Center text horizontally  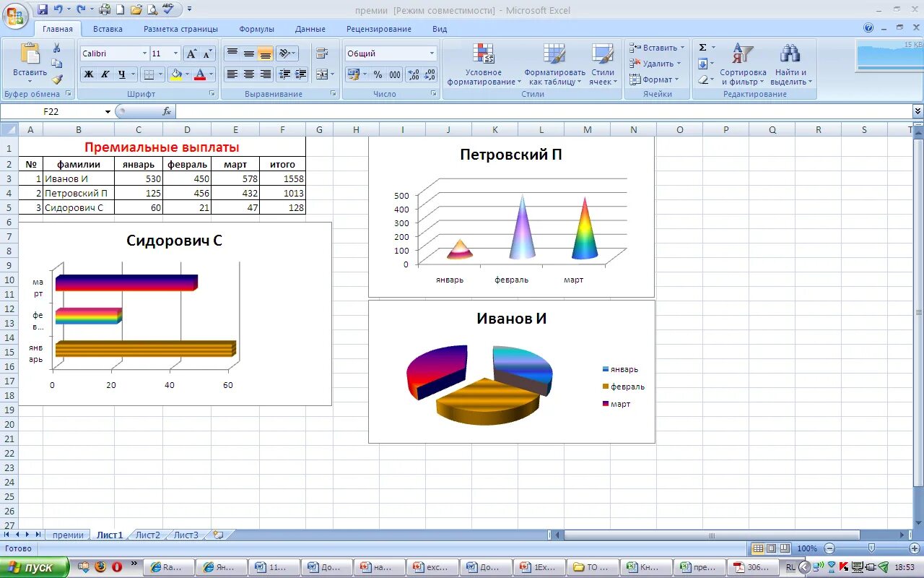pos(249,74)
